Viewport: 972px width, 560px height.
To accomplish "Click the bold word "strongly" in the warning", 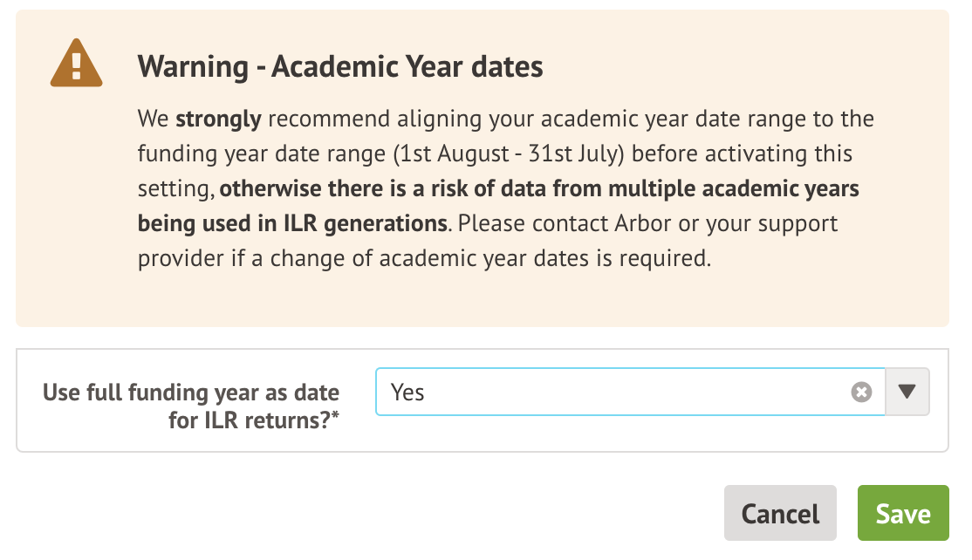I will [218, 118].
